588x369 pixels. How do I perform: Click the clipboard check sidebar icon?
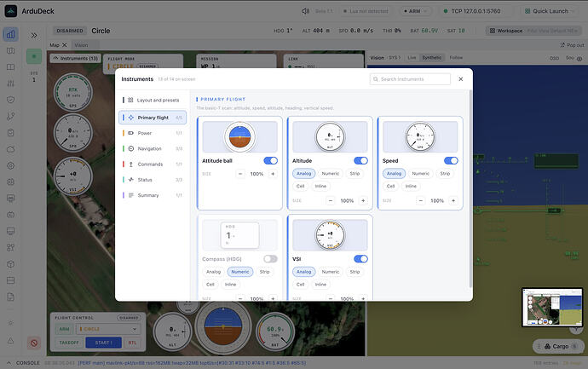point(10,133)
